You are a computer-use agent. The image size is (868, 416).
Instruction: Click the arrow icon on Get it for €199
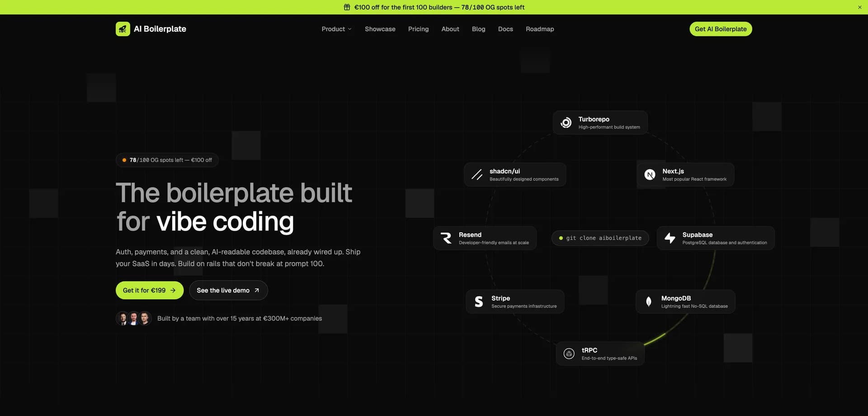click(x=173, y=290)
